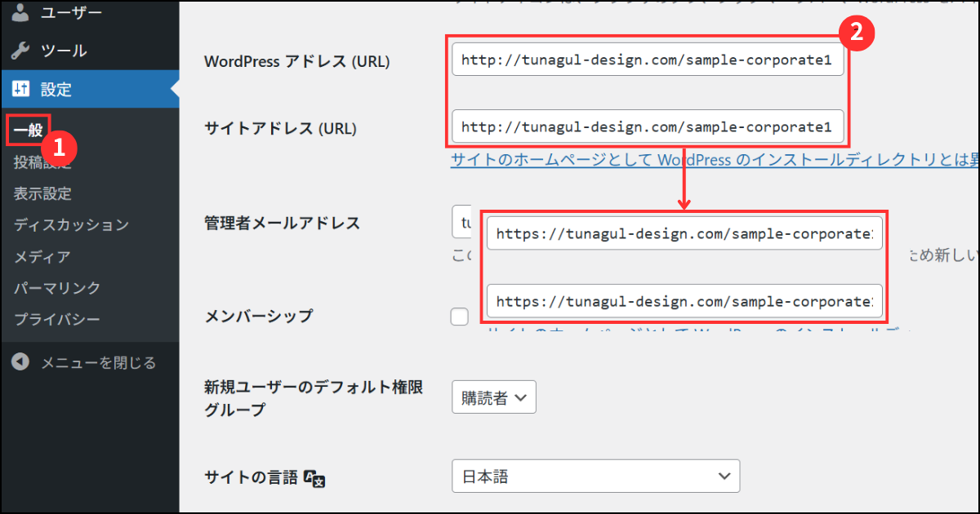The width and height of the screenshot is (980, 514).
Task: Focus the WordPress アドレス (URL) field
Action: coord(648,60)
